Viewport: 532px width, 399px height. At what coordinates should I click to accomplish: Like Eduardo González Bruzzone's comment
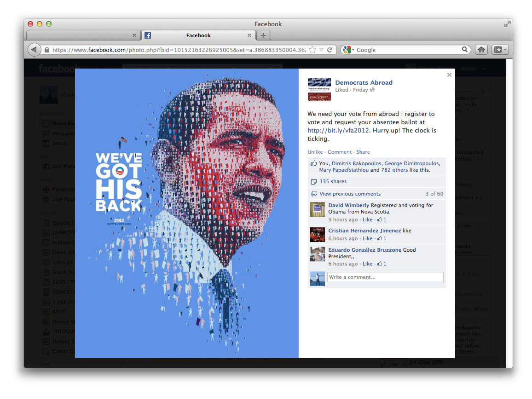[367, 264]
